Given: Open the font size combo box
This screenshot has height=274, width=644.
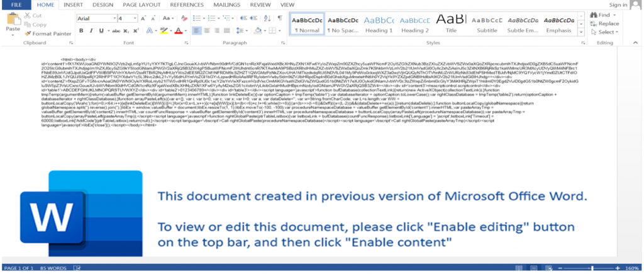Looking at the screenshot, I should click(127, 18).
